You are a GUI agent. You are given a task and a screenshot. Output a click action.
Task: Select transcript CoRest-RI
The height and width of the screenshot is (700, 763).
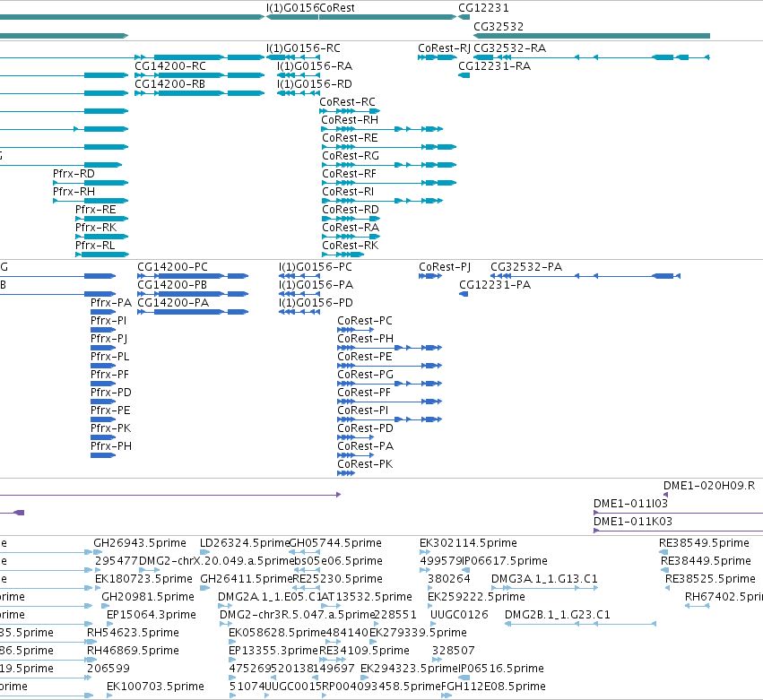tap(382, 201)
